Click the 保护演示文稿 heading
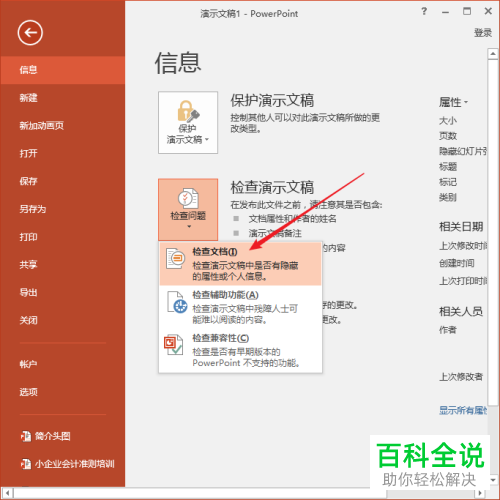500x500 pixels. point(272,100)
